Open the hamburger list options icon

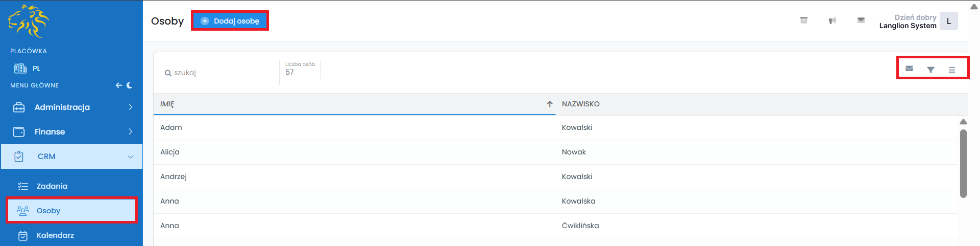(x=952, y=70)
